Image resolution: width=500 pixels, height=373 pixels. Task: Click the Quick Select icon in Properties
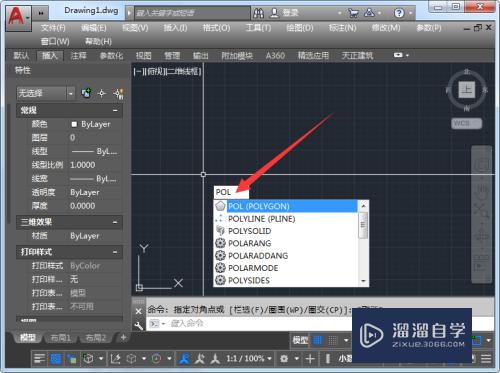pos(87,93)
